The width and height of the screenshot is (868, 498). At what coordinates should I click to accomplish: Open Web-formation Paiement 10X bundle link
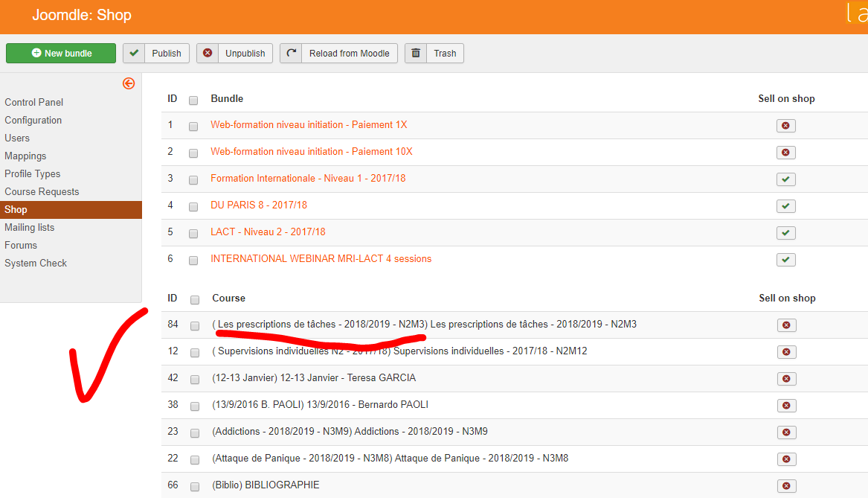point(311,151)
